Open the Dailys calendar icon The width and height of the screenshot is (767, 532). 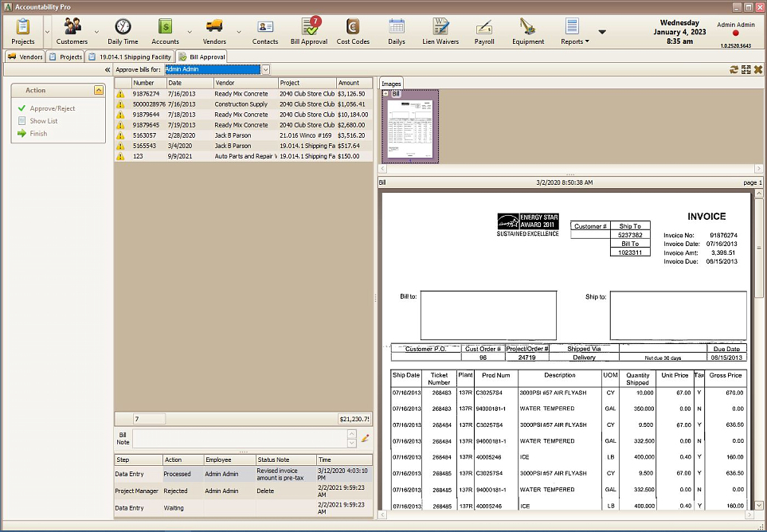coord(396,30)
